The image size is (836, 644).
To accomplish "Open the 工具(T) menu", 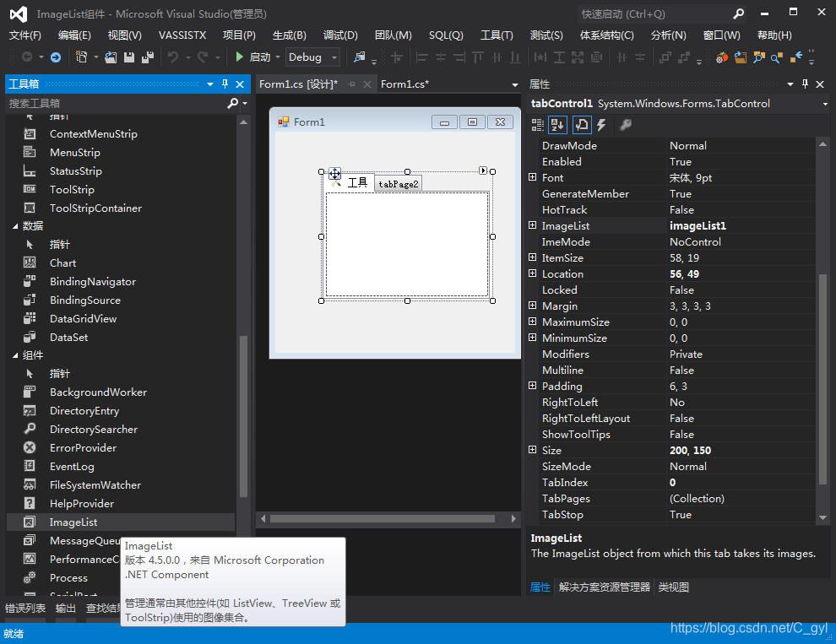I will tap(497, 35).
